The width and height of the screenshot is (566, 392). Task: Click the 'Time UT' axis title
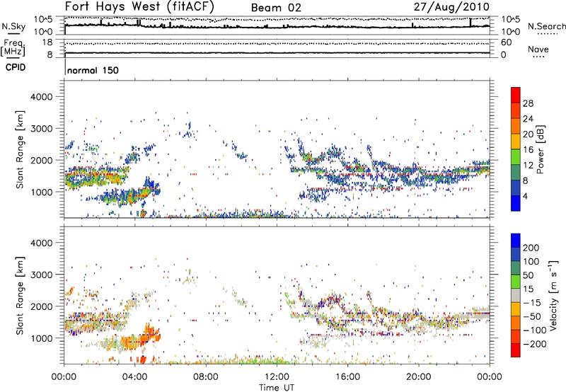(x=277, y=387)
